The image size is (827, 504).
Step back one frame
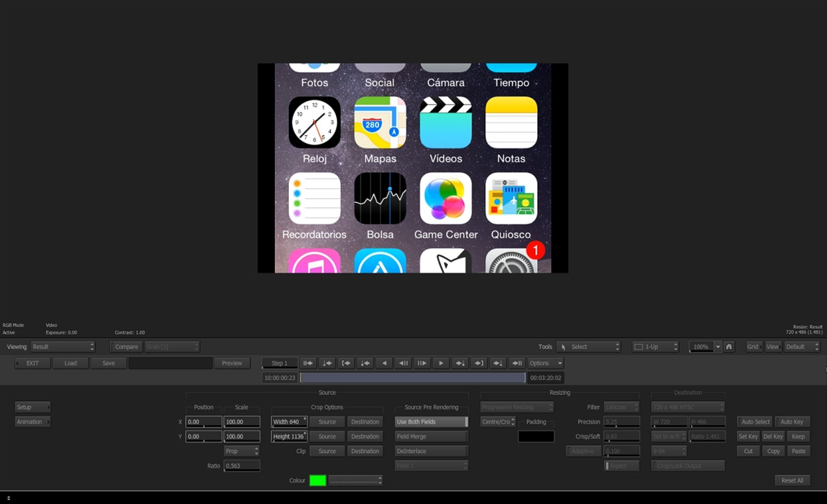click(x=403, y=363)
